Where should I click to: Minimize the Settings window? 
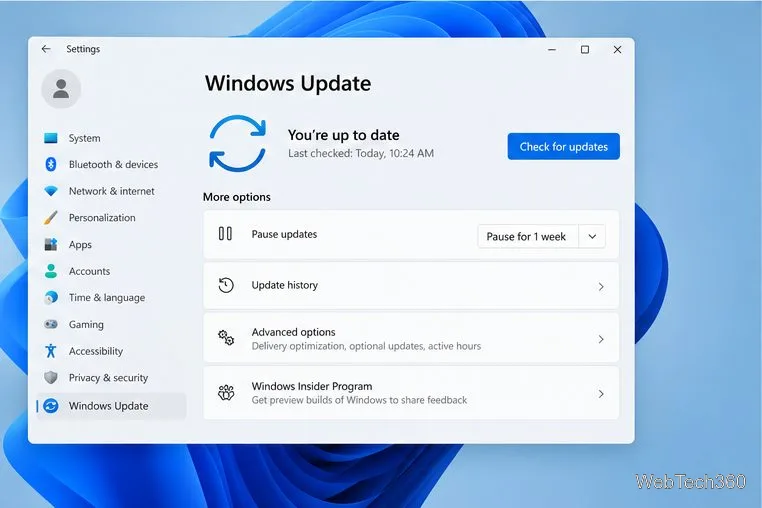pos(552,49)
